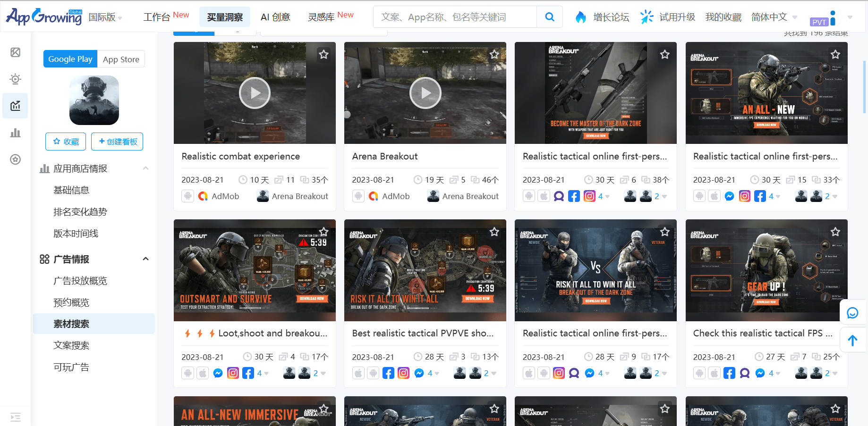Star the Risk It All To Win It All map creative

[x=494, y=232]
